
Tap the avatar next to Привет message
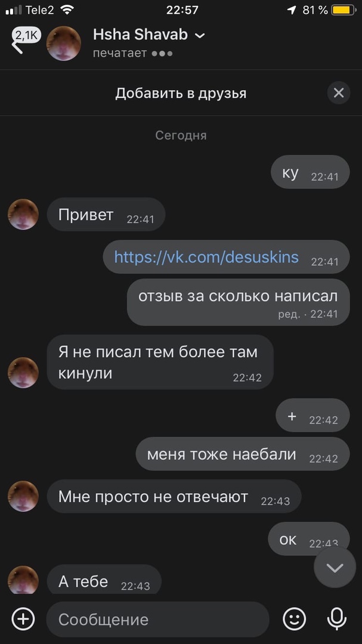[23, 215]
